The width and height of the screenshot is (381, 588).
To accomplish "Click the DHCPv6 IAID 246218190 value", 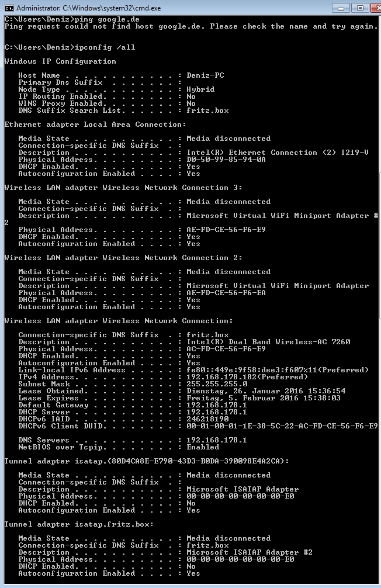I will click(x=207, y=419).
